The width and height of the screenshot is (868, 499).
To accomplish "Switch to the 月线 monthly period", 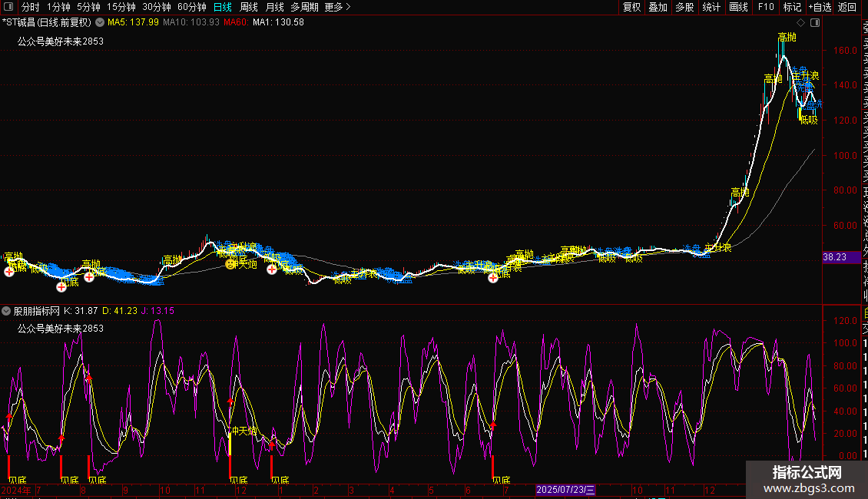I will [274, 7].
